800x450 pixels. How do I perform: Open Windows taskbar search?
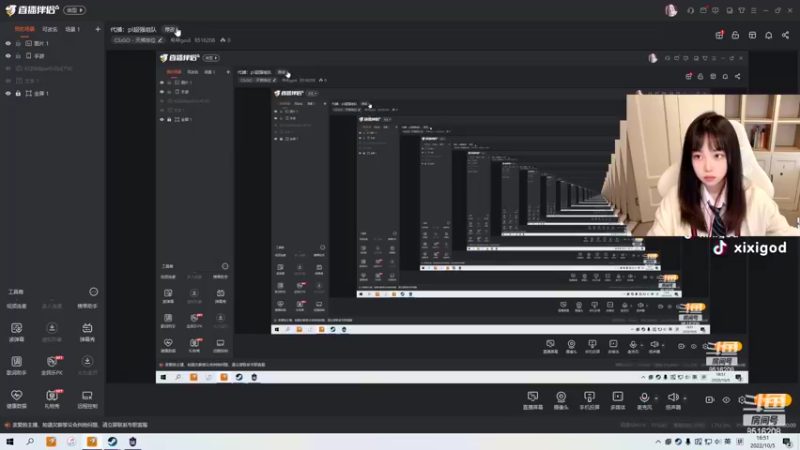click(30, 441)
